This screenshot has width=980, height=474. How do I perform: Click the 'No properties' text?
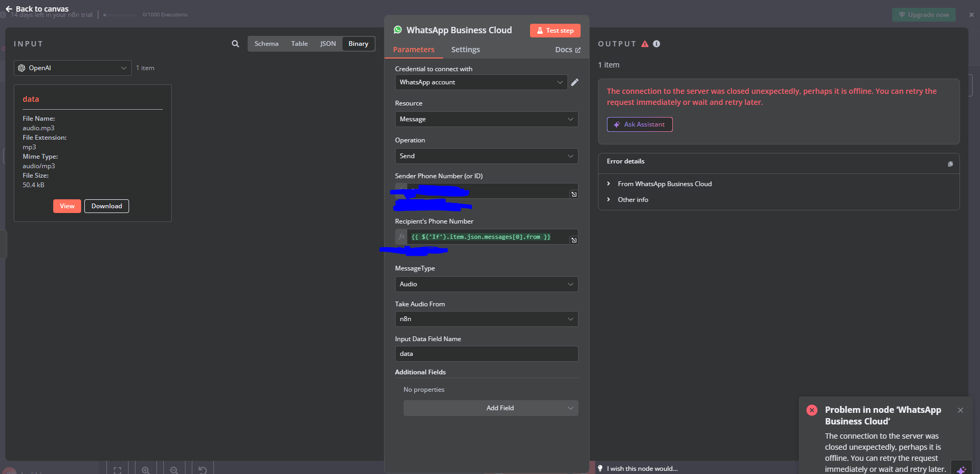[x=424, y=390]
